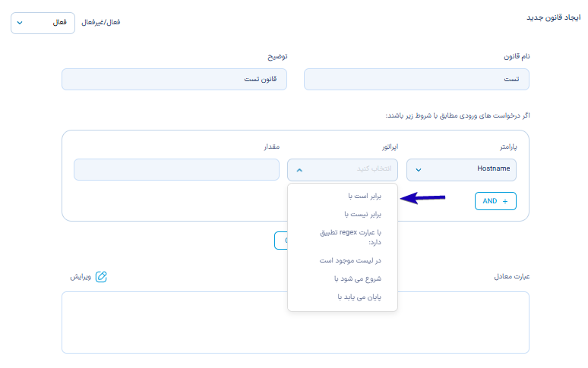
Task: Click the ویرایش edit pencil icon
Action: point(101,277)
